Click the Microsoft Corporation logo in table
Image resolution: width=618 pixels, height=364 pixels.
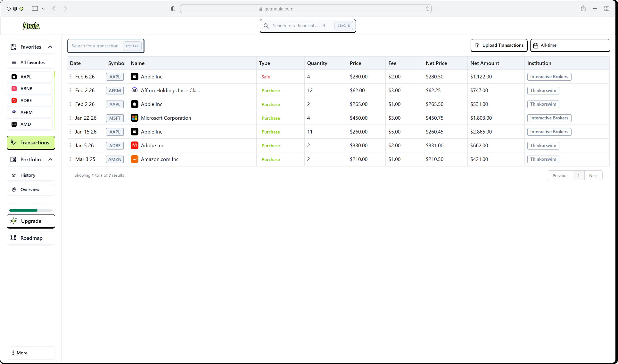pos(135,118)
